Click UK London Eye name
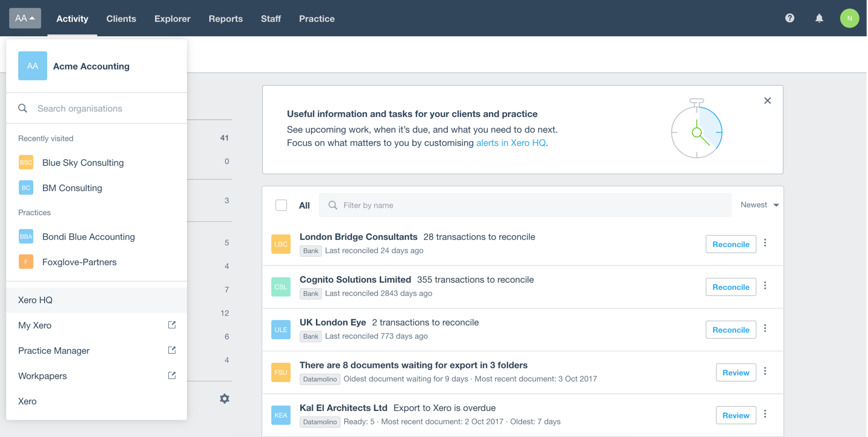The height and width of the screenshot is (437, 868). pos(333,322)
